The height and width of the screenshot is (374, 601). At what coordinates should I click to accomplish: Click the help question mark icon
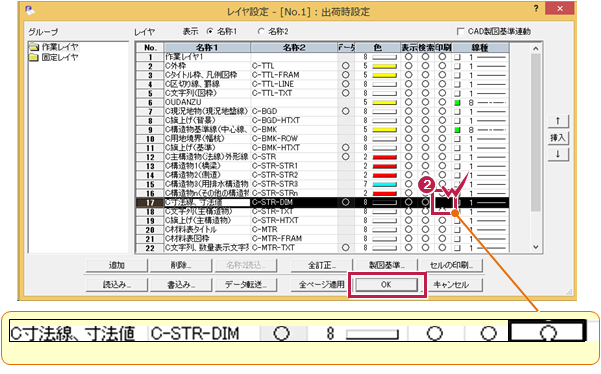coord(536,8)
